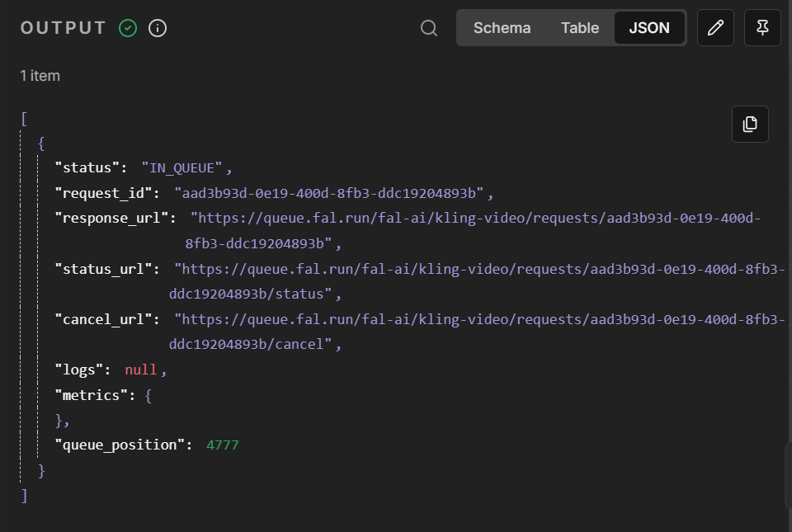Click the OUTPUT panel heading

[x=64, y=28]
